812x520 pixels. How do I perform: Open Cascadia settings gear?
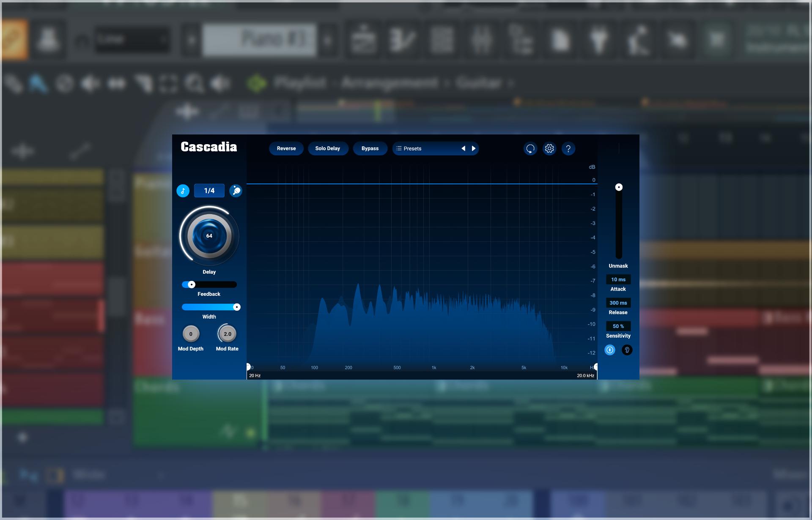click(549, 149)
